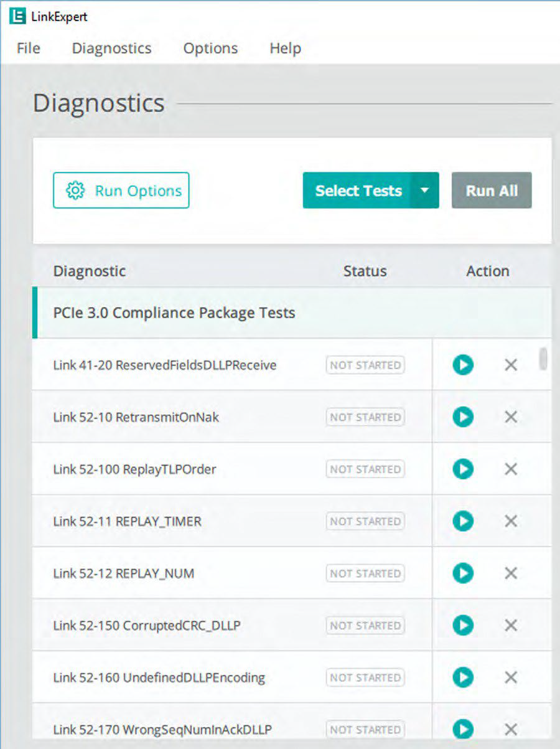Click the Status column header

point(365,271)
